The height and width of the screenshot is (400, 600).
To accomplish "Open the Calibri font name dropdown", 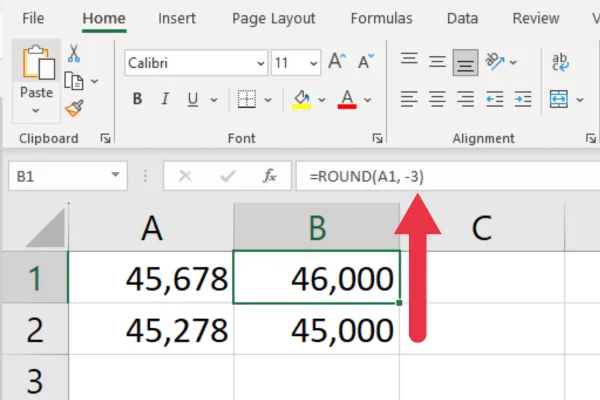I will tap(261, 63).
